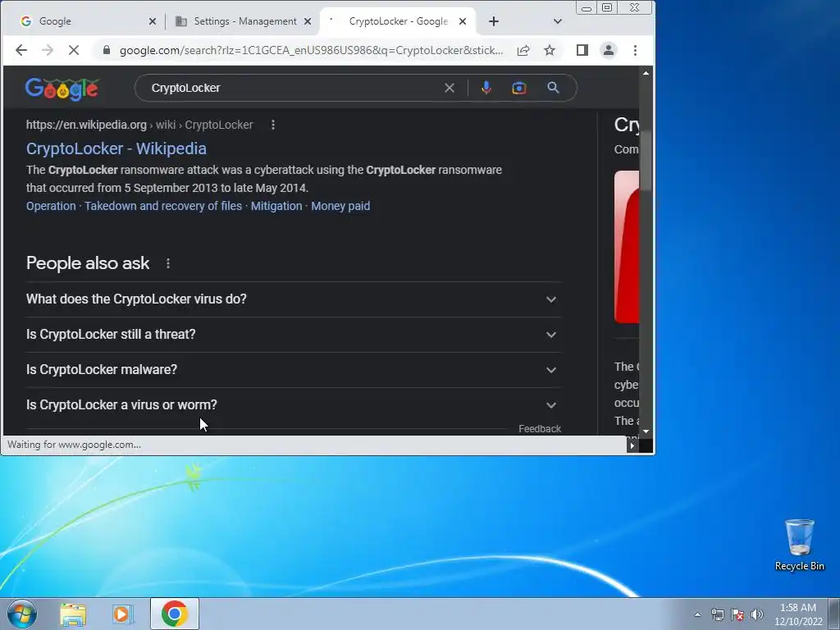Share this page icon

523,50
